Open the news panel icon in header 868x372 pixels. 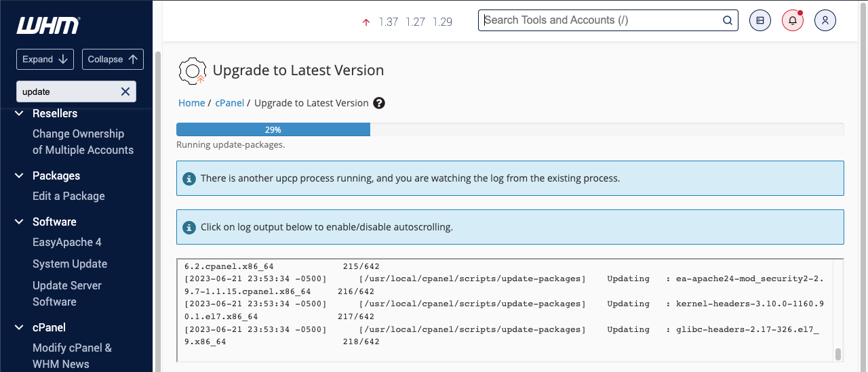pyautogui.click(x=760, y=20)
